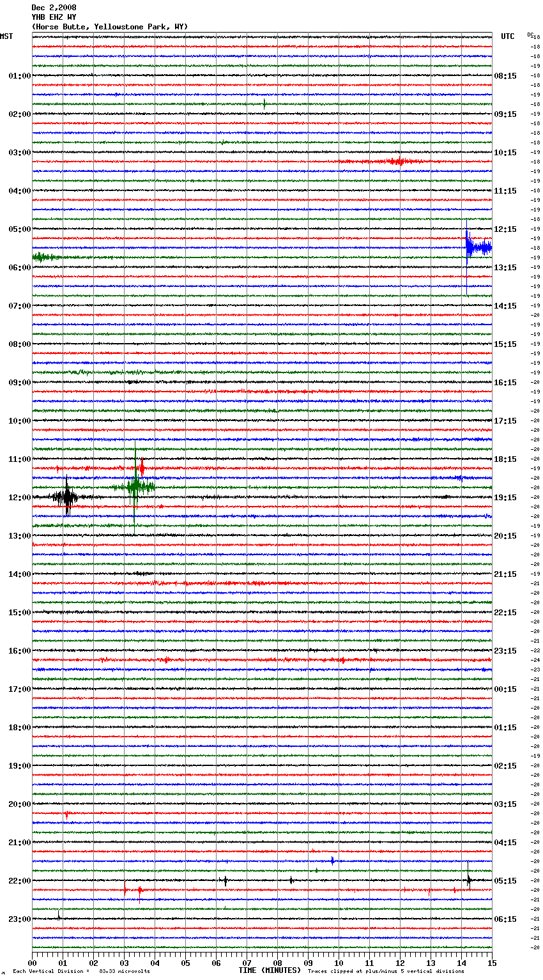The width and height of the screenshot is (543, 980).
Task: Click the tall green seismic event near minute 03
Action: (x=135, y=487)
